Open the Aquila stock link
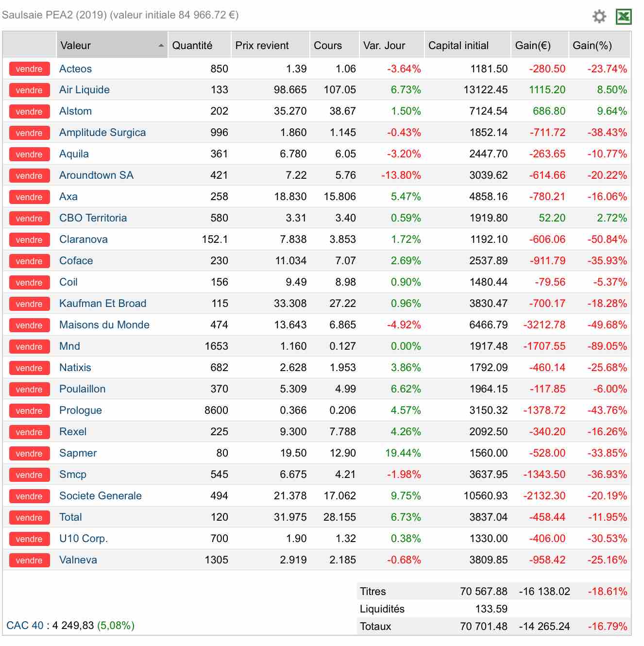This screenshot has height=646, width=644. point(74,154)
